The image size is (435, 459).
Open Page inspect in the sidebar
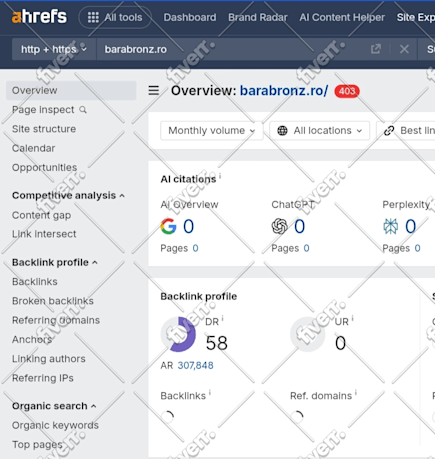pyautogui.click(x=43, y=110)
